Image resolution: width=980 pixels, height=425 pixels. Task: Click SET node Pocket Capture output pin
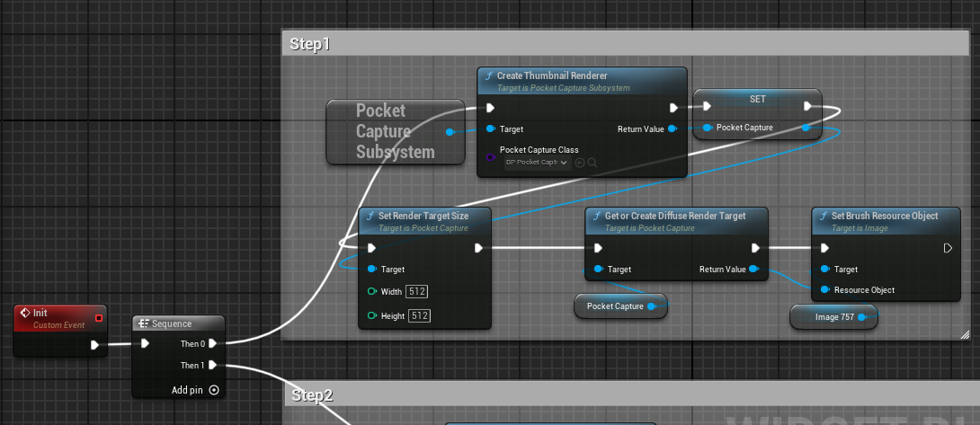coord(806,128)
